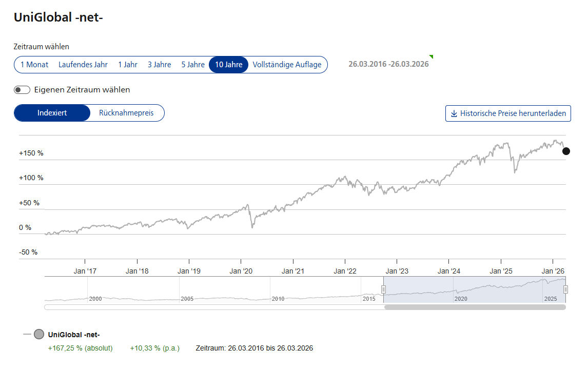Enable Eigenen Zeitraum wählen toggle
The width and height of the screenshot is (588, 368).
click(x=22, y=90)
